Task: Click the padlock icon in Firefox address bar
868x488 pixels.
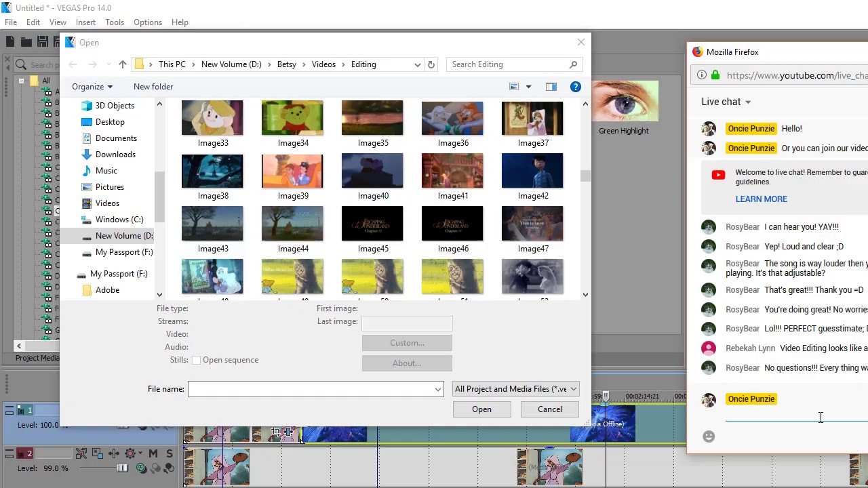Action: click(x=715, y=75)
